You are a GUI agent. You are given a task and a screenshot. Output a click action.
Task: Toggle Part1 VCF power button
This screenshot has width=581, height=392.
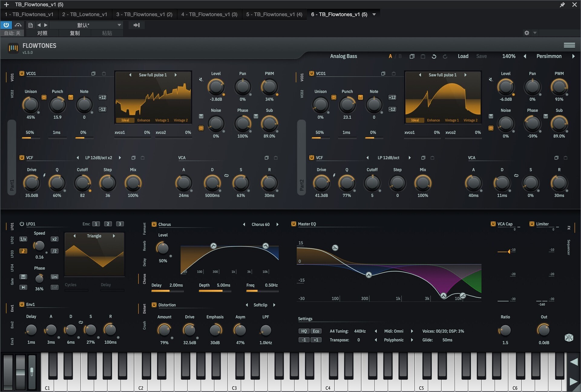click(22, 157)
